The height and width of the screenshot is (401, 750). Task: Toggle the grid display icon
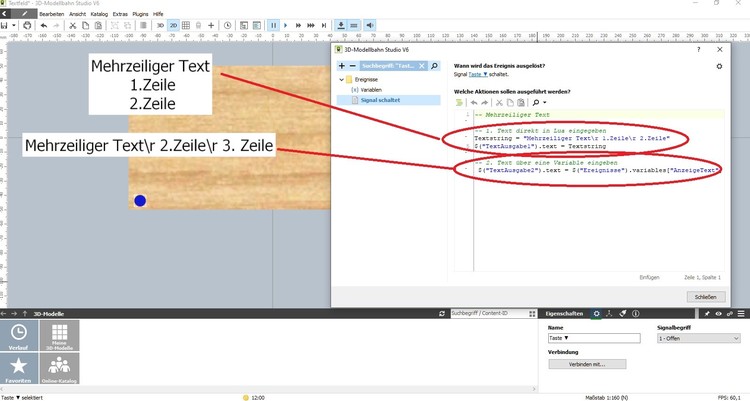186,25
